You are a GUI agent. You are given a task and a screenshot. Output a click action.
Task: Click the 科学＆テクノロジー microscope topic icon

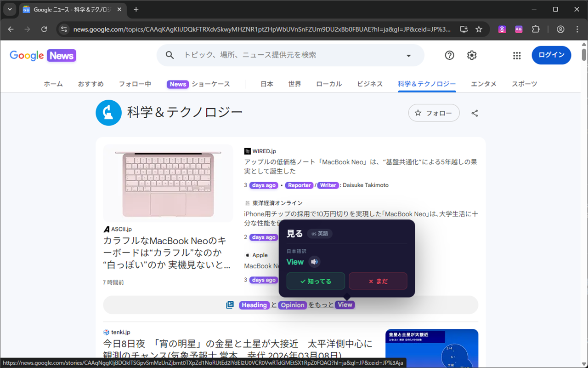coord(108,113)
